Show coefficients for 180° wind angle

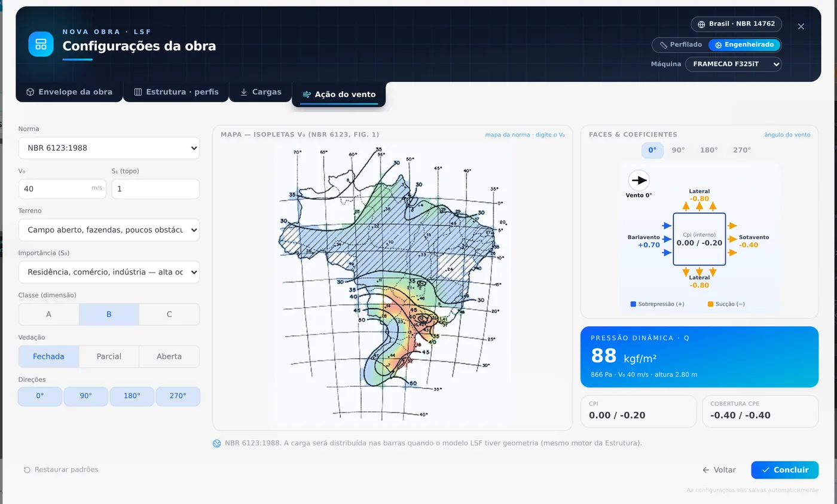point(709,150)
